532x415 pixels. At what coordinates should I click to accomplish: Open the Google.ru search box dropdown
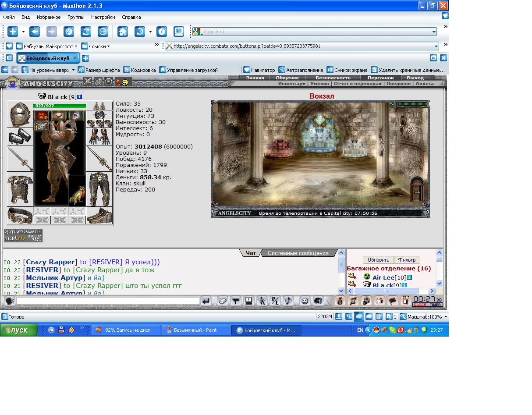pyautogui.click(x=434, y=32)
